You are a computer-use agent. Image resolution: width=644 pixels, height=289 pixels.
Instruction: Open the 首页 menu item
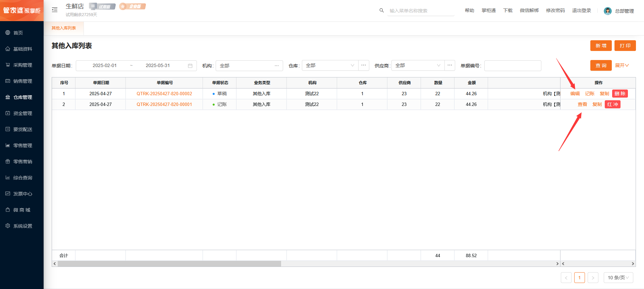22,33
